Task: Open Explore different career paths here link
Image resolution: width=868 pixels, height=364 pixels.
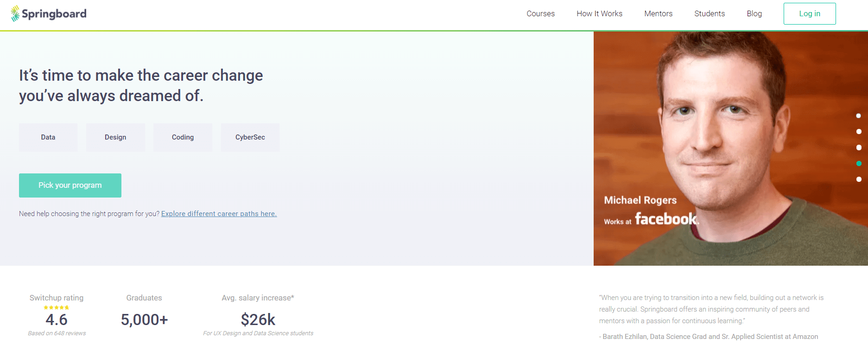Action: pyautogui.click(x=219, y=214)
